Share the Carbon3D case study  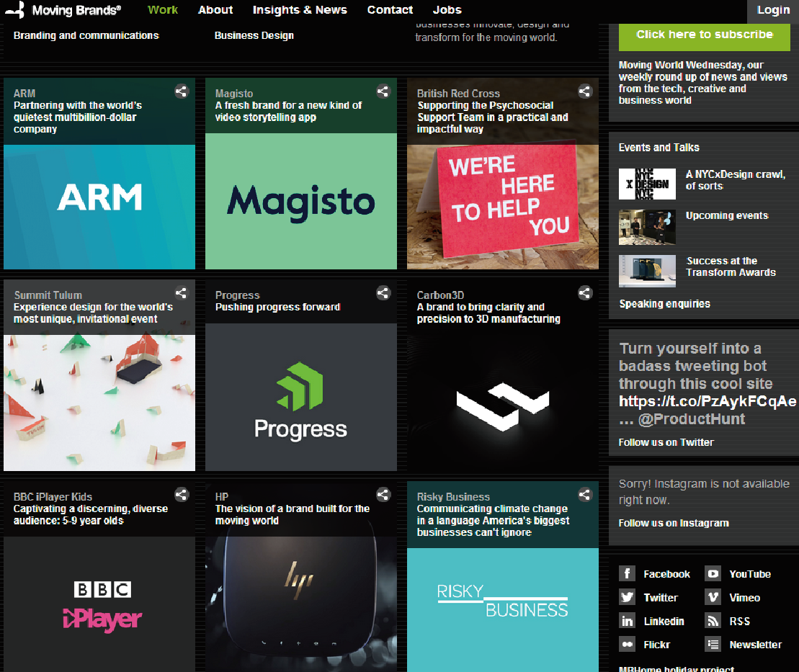[585, 293]
